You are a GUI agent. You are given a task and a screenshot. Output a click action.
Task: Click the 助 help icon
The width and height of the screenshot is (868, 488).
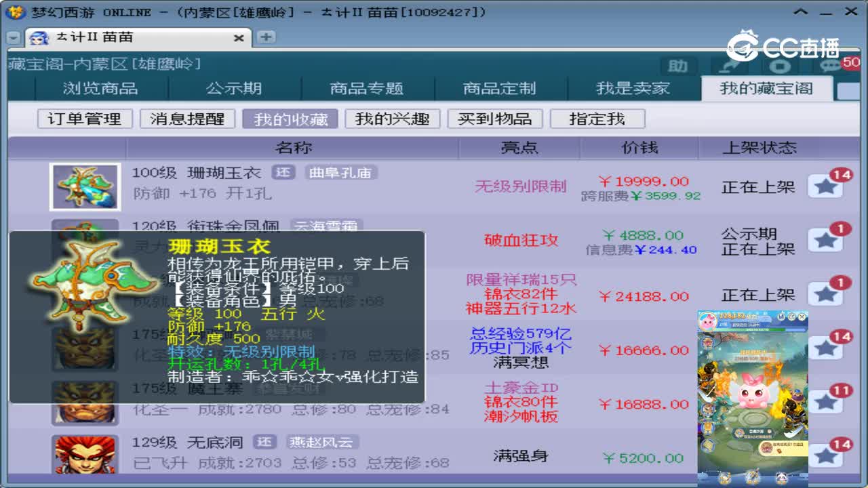pos(677,66)
